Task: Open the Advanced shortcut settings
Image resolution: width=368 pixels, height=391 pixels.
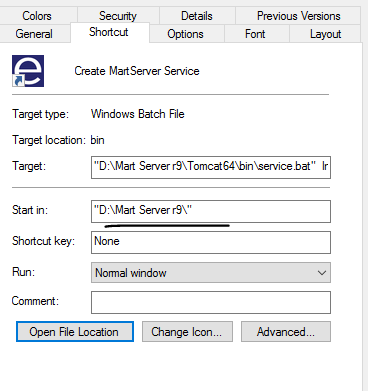Action: [286, 332]
